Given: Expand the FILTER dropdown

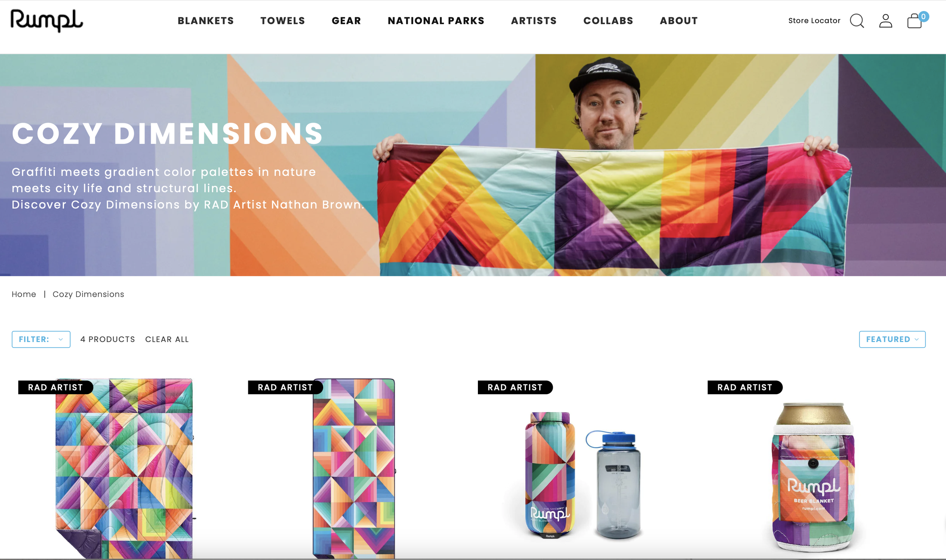Looking at the screenshot, I should 41,339.
